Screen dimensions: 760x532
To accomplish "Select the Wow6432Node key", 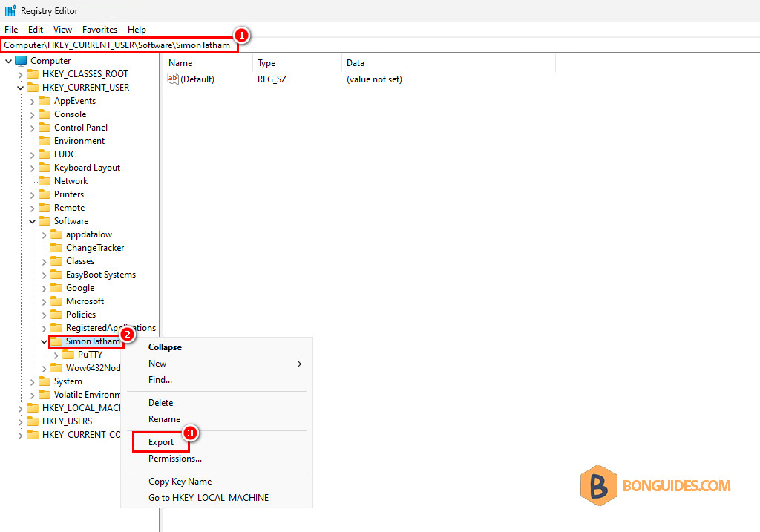I will (x=93, y=368).
